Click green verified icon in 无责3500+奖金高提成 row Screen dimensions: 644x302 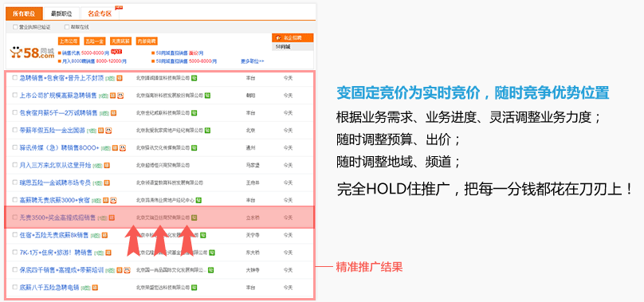pyautogui.click(x=194, y=218)
